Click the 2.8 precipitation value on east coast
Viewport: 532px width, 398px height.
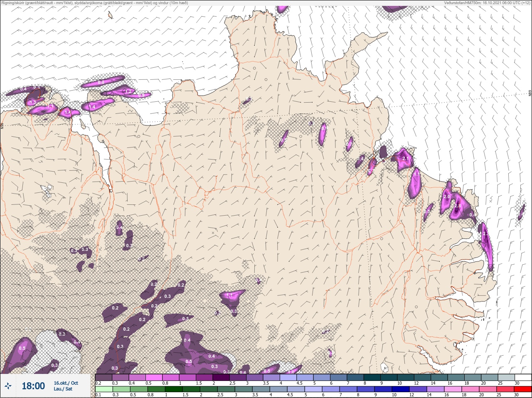[x=458, y=206]
